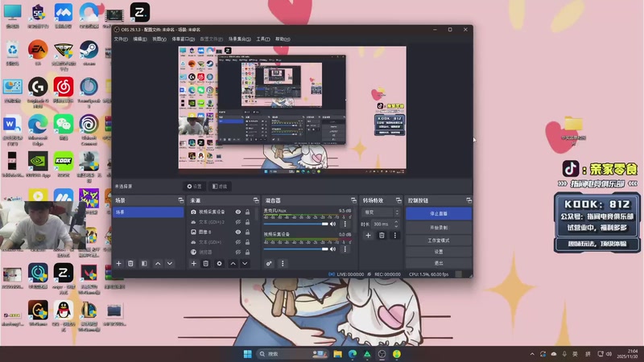
Task: Open scene filters icon in Scenes panel
Action: 144,264
